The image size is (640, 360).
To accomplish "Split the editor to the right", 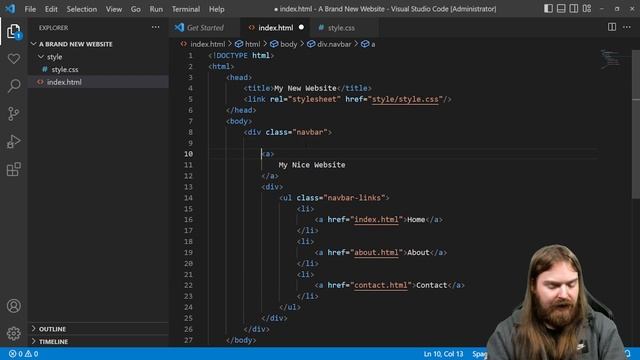I will 612,27.
